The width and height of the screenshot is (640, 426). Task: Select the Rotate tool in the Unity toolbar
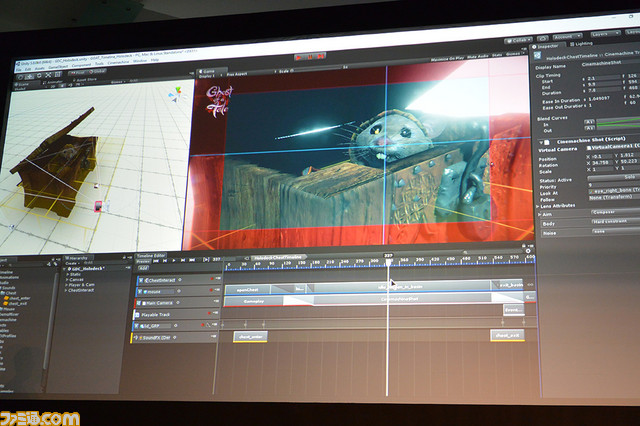[x=39, y=75]
